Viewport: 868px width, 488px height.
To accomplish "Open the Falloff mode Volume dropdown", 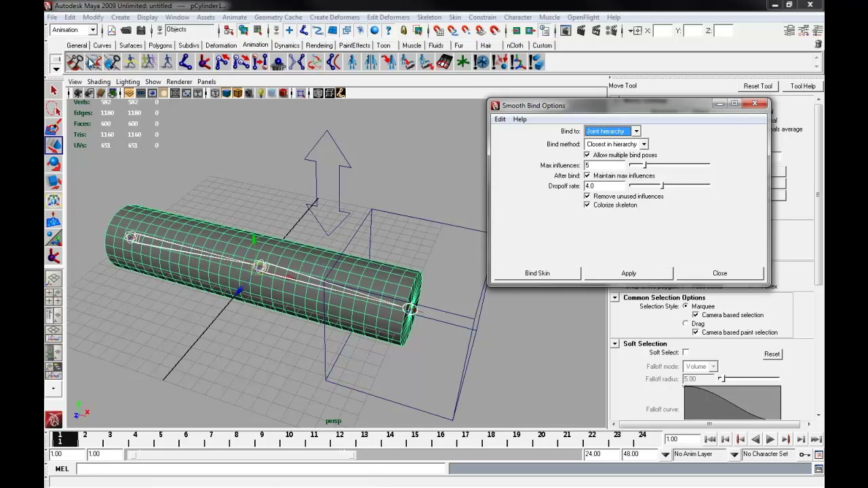I will pos(701,367).
